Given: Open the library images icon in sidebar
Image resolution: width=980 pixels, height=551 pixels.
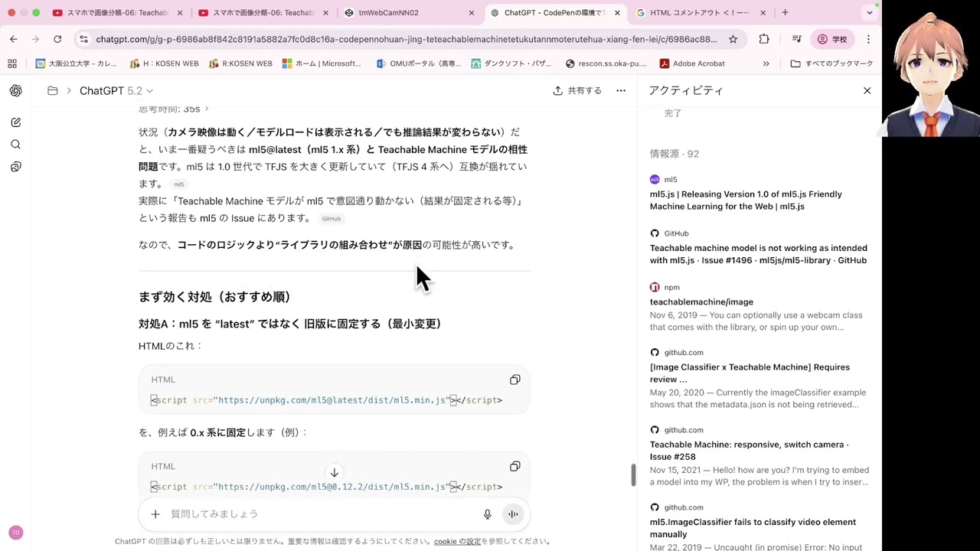Looking at the screenshot, I should (x=15, y=167).
